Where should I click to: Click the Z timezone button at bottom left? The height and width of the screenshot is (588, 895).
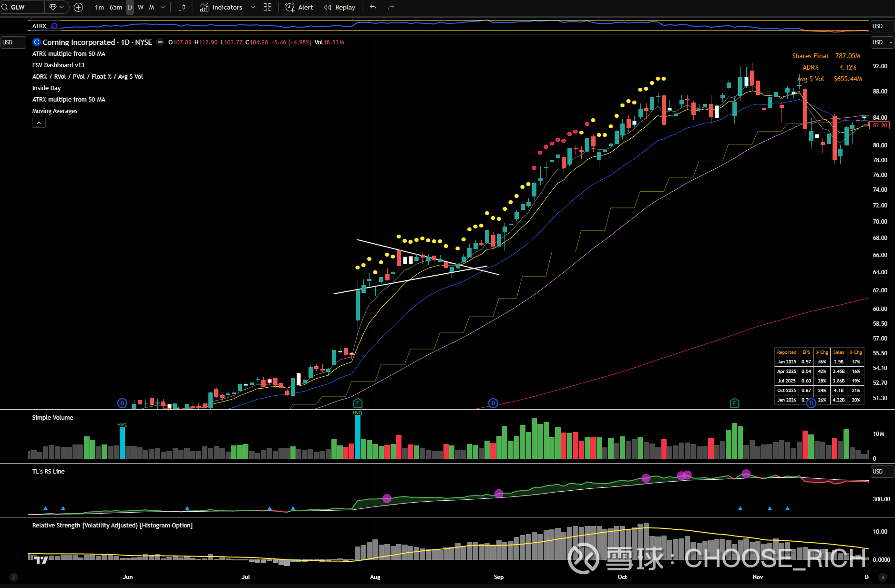(13, 578)
